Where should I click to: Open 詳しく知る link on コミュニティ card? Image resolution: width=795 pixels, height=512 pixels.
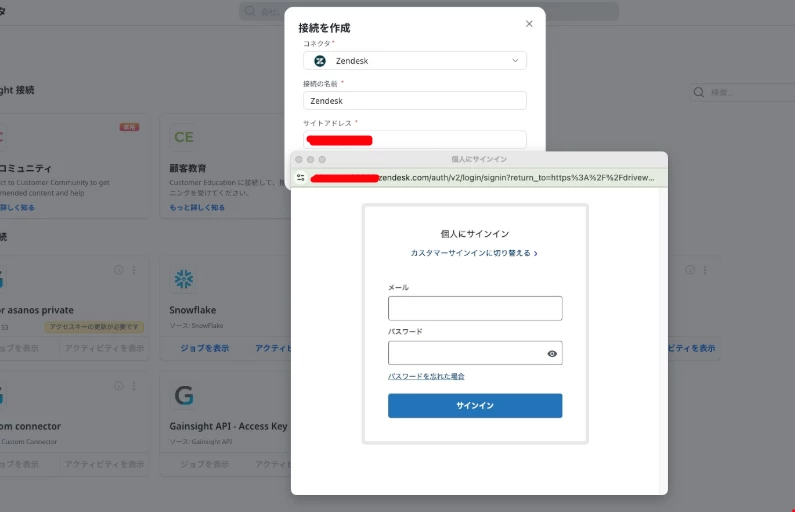(17, 207)
